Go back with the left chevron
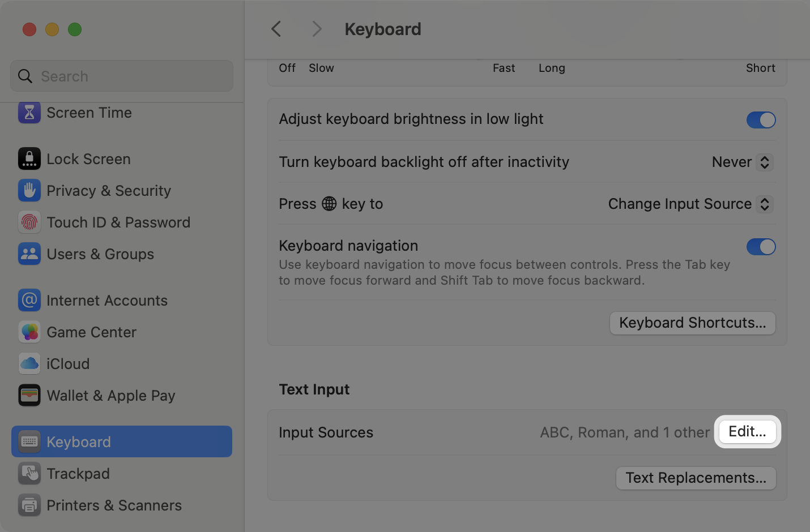810x532 pixels. [276, 29]
